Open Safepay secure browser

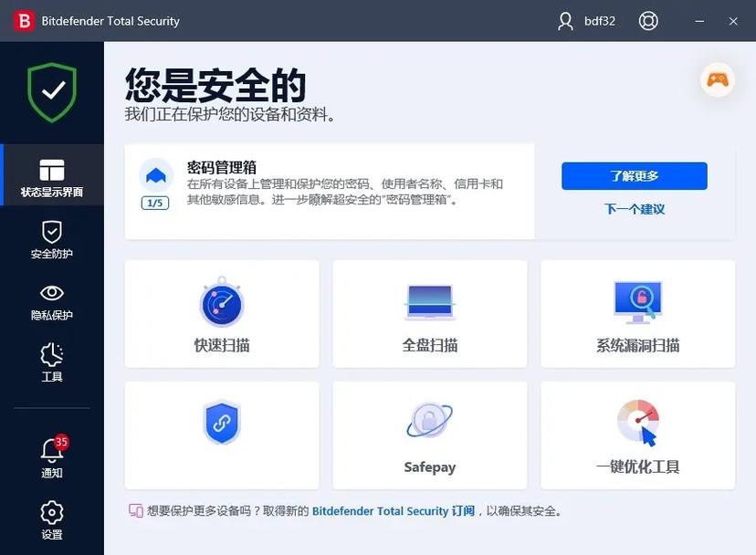tap(429, 435)
